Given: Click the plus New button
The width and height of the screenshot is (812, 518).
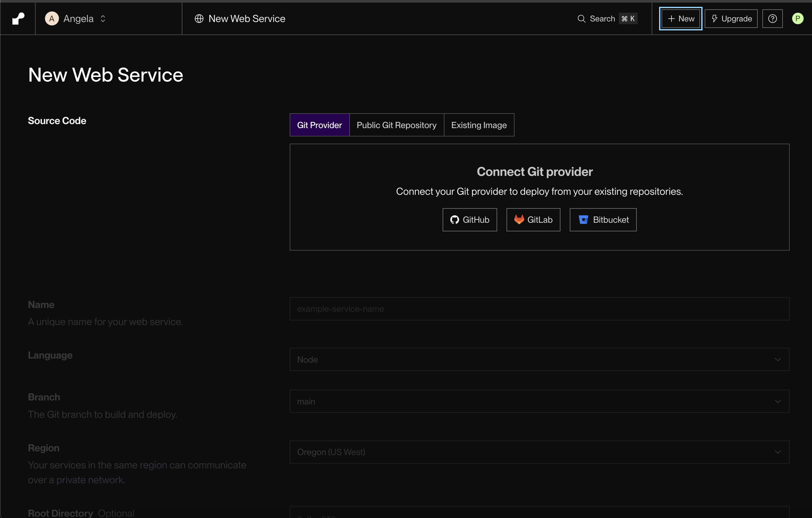Looking at the screenshot, I should coord(680,19).
